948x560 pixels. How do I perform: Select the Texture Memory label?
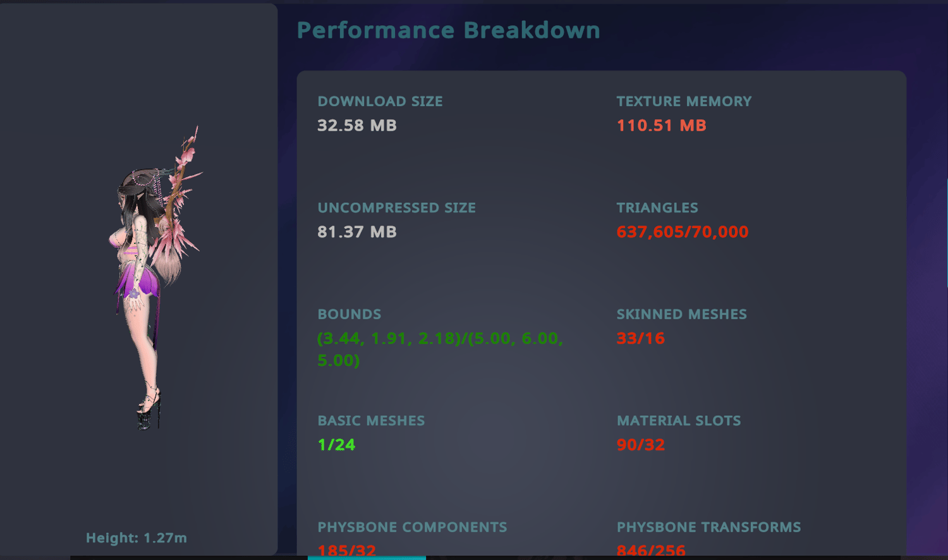[684, 101]
